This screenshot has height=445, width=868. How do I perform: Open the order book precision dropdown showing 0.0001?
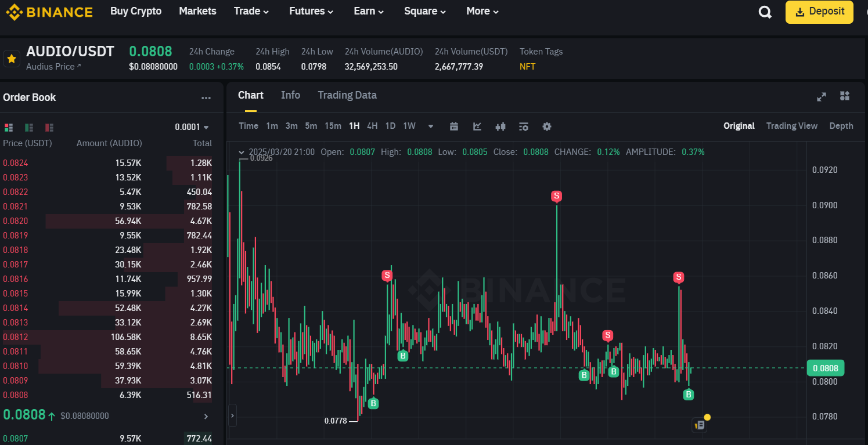click(192, 126)
